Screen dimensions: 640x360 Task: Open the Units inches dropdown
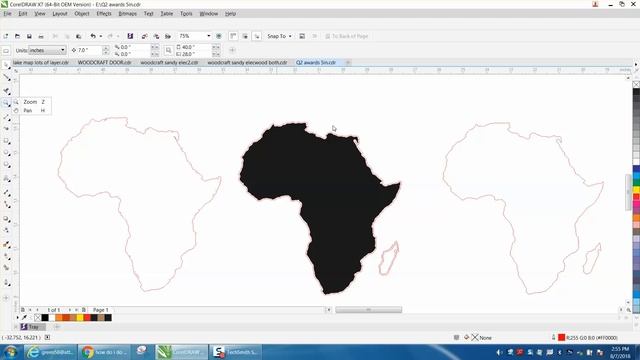pos(47,50)
